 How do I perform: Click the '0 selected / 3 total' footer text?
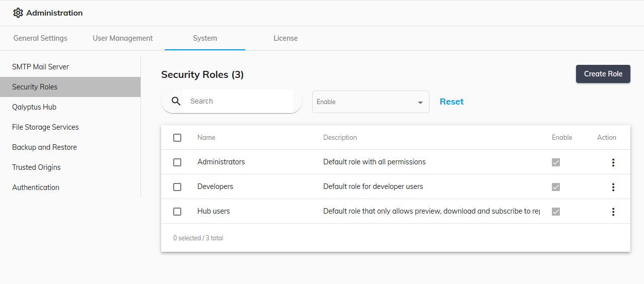coord(198,238)
